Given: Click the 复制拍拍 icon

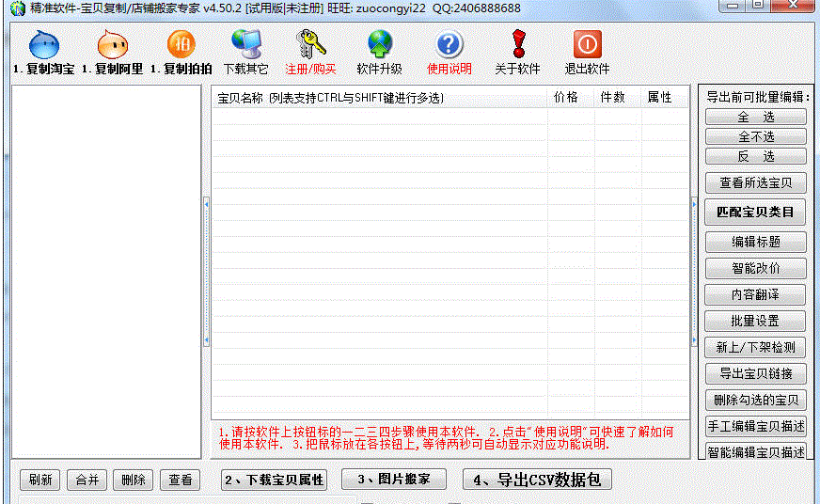Looking at the screenshot, I should pyautogui.click(x=181, y=44).
